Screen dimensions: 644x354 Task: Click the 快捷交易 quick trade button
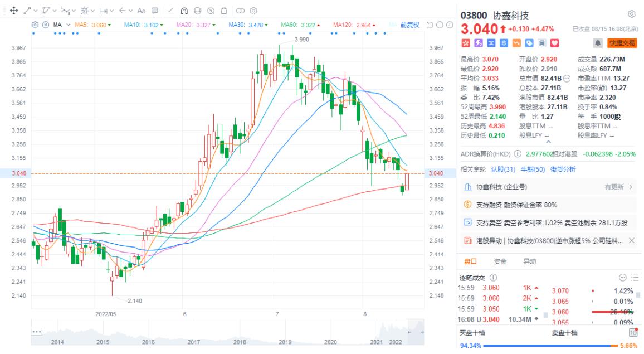pyautogui.click(x=622, y=43)
